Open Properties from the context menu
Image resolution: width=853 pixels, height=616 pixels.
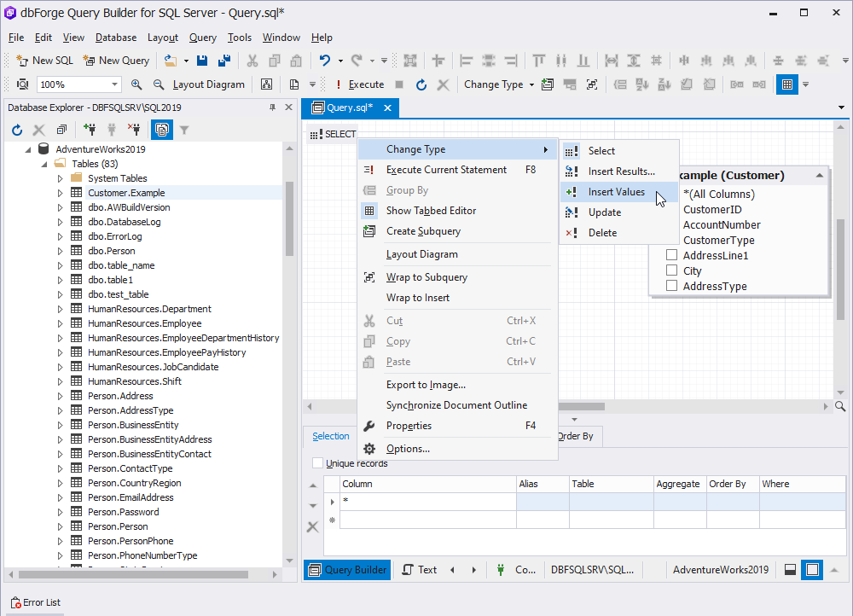tap(457, 426)
